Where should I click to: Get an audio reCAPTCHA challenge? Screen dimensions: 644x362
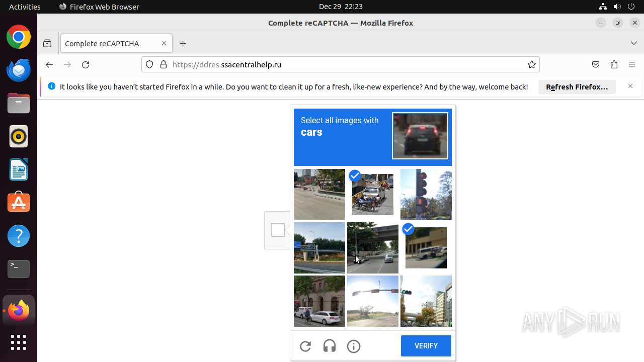pyautogui.click(x=330, y=346)
